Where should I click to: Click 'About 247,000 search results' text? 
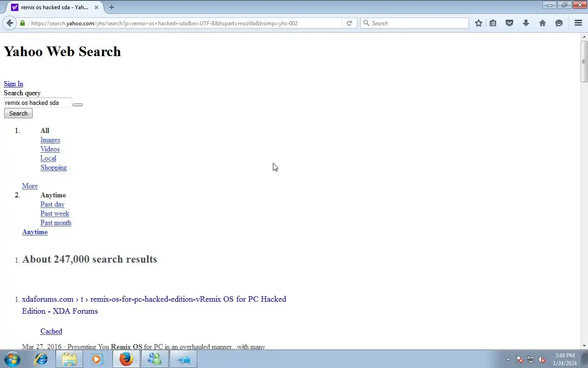pyautogui.click(x=90, y=259)
